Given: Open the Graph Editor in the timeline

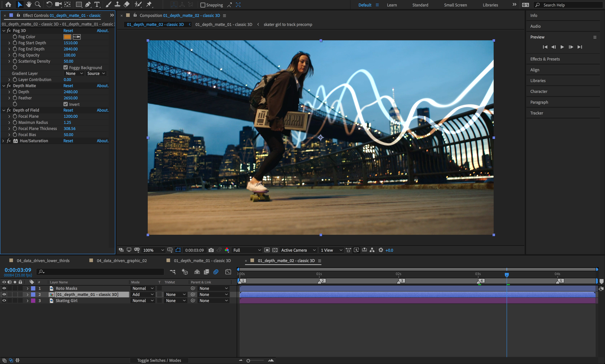Looking at the screenshot, I should click(228, 272).
